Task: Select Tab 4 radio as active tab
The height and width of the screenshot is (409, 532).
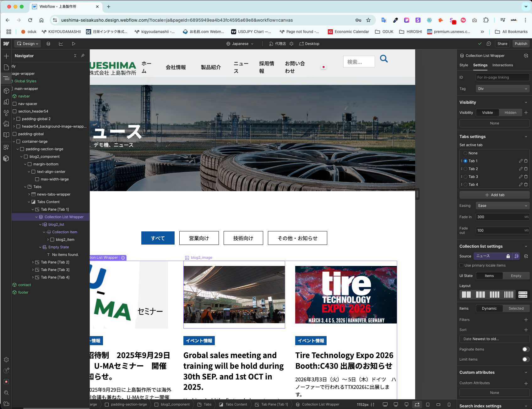Action: (x=465, y=185)
